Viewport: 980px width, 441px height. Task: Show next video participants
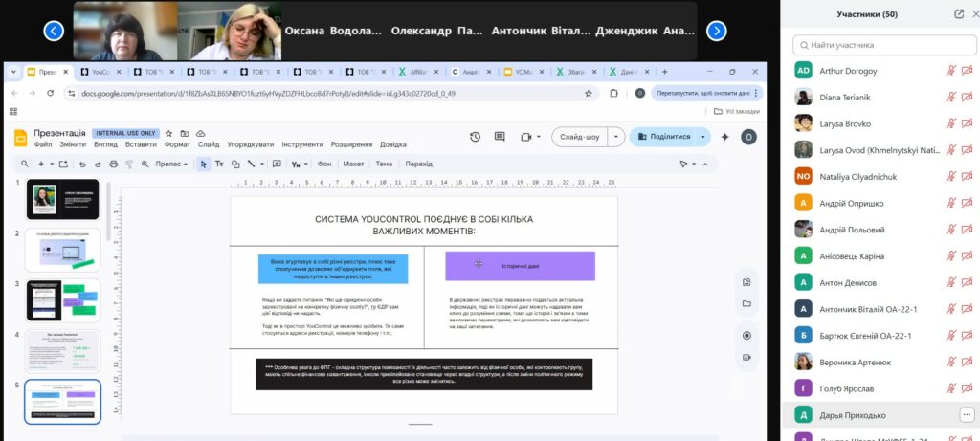[x=716, y=31]
